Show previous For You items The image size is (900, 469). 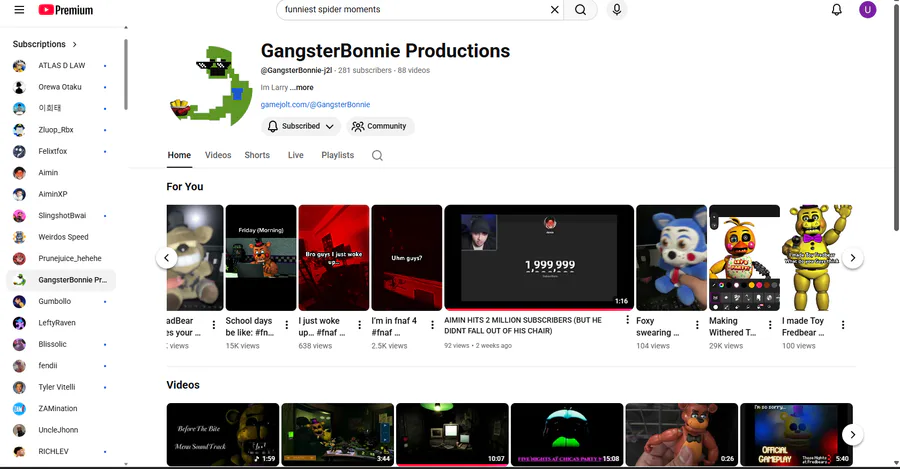pyautogui.click(x=166, y=258)
